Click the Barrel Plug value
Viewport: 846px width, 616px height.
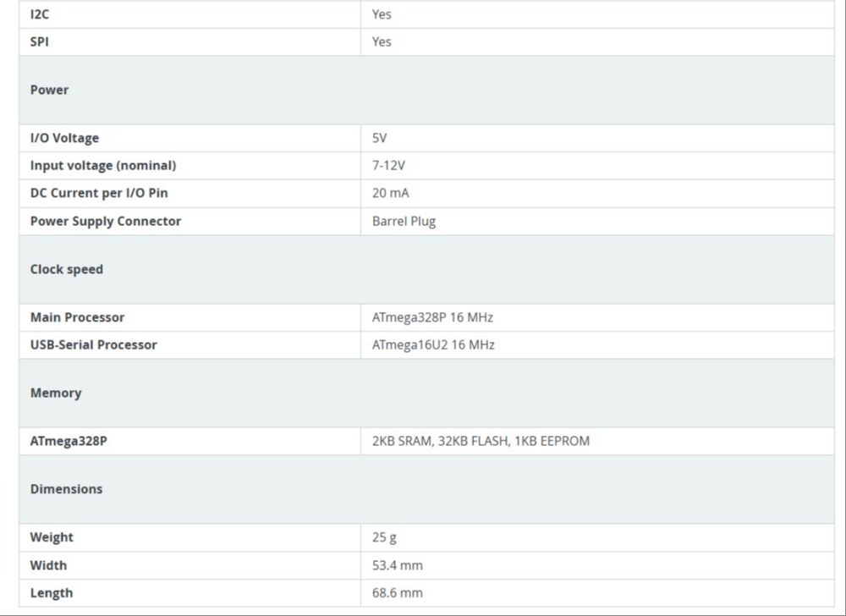[404, 221]
